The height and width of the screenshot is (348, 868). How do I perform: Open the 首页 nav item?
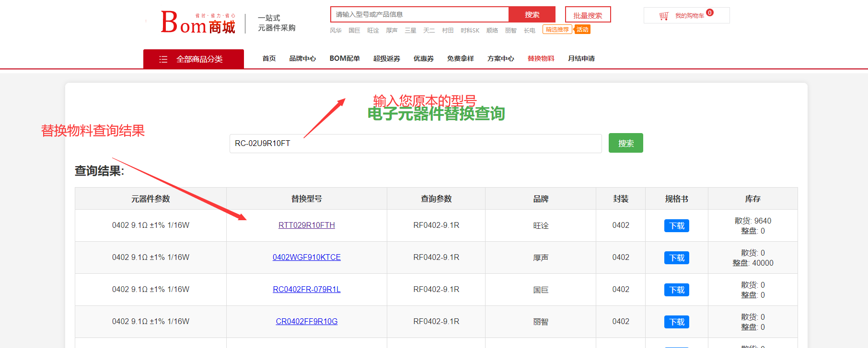(x=269, y=58)
